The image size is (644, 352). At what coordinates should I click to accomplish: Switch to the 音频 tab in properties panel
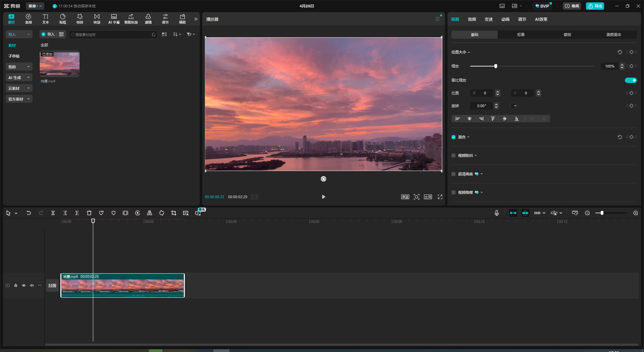point(472,19)
